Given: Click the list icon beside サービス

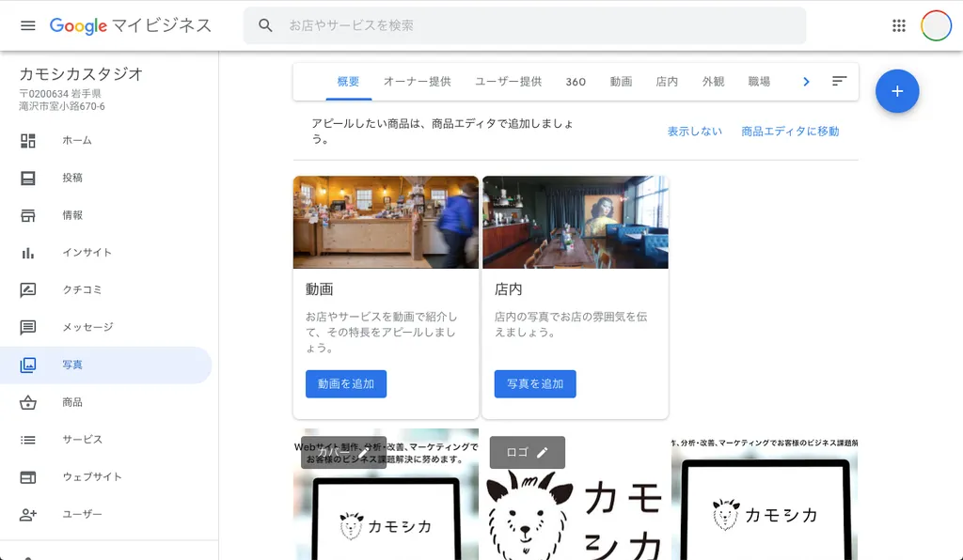Looking at the screenshot, I should click(27, 440).
